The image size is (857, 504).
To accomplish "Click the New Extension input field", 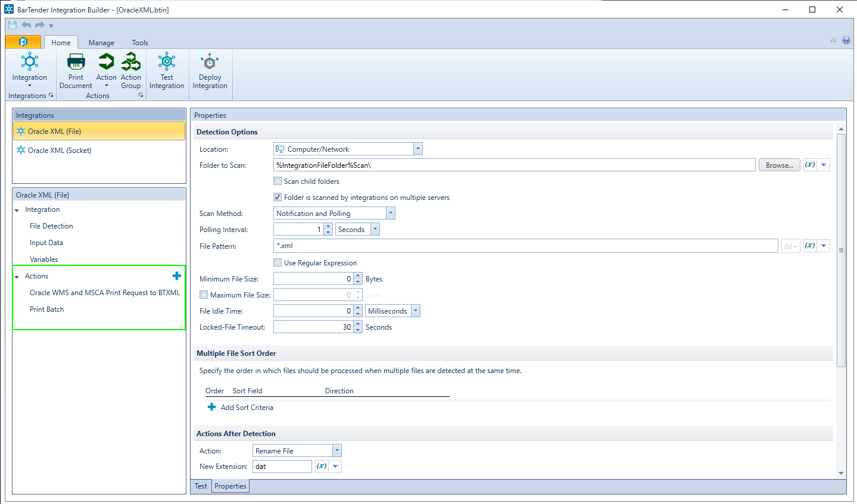I will coord(282,467).
